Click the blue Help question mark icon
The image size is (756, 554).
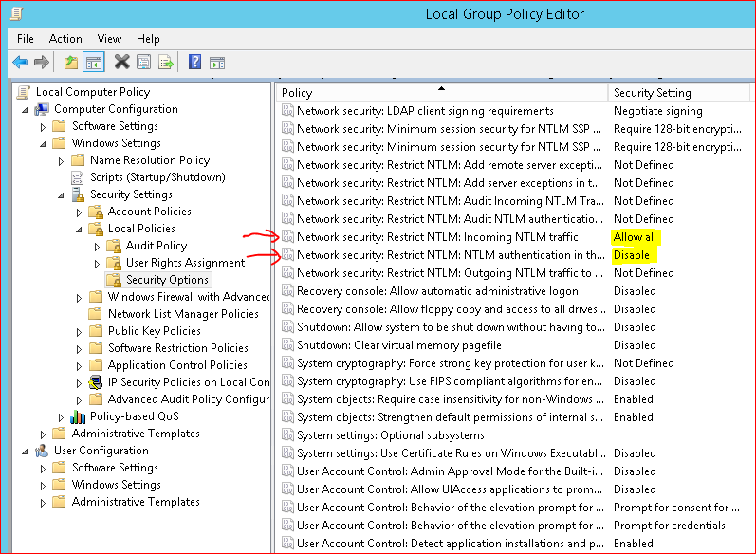194,63
